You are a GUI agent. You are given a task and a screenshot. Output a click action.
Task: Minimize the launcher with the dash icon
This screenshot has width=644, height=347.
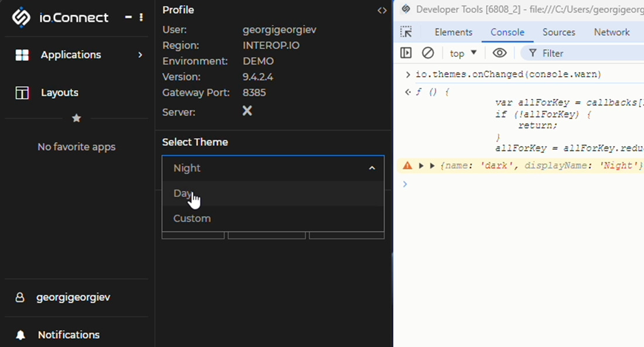click(128, 18)
